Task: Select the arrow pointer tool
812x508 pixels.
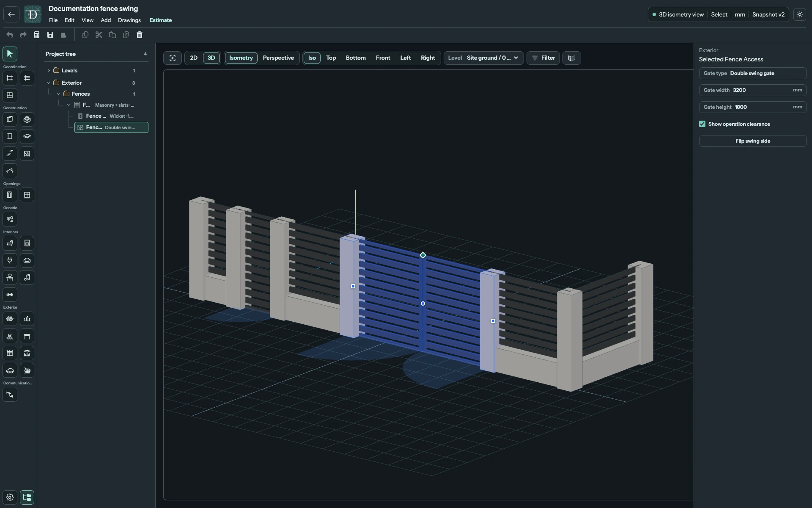Action: coord(10,54)
